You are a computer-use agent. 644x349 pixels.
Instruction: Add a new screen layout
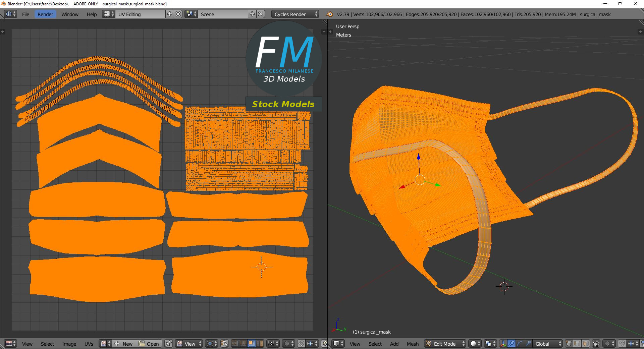pyautogui.click(x=170, y=14)
